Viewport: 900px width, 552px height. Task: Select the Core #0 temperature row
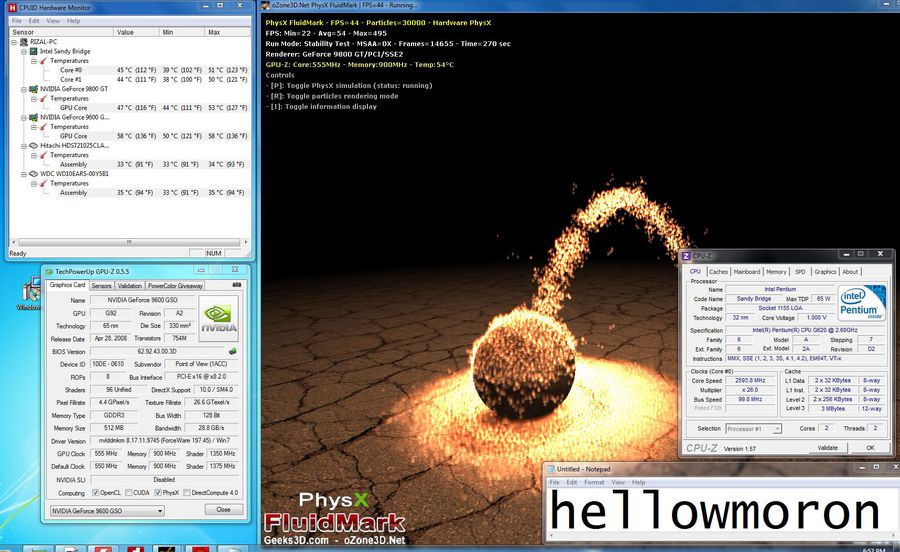(130, 70)
